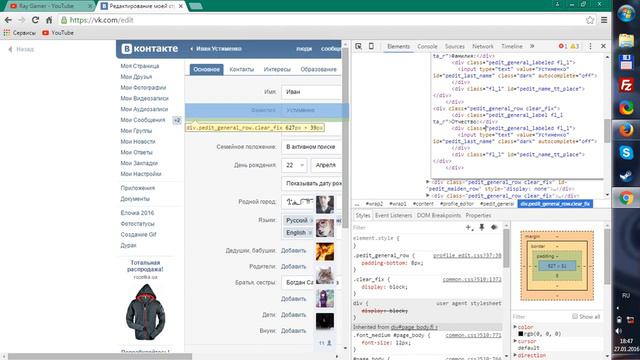
Task: Open the Основное profile tab
Action: pos(207,69)
